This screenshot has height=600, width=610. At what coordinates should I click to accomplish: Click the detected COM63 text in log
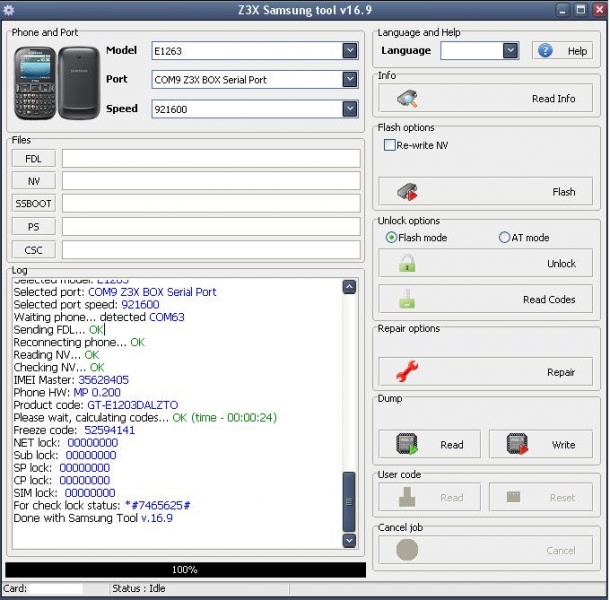pos(167,317)
